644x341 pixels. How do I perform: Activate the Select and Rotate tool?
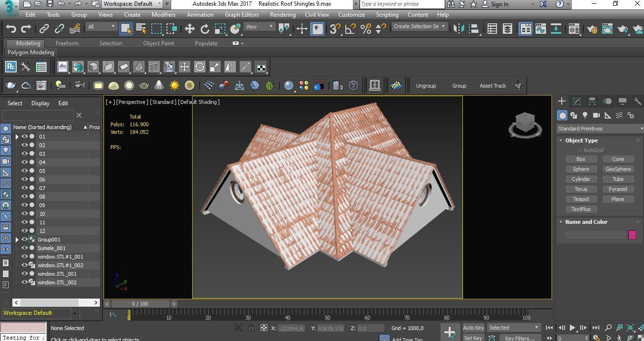205,29
